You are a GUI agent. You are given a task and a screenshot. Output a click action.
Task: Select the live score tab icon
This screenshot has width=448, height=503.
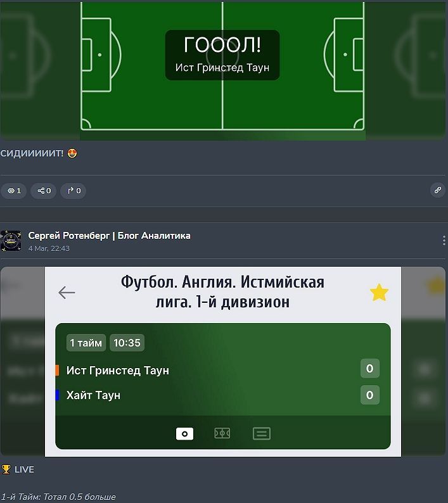tap(184, 434)
